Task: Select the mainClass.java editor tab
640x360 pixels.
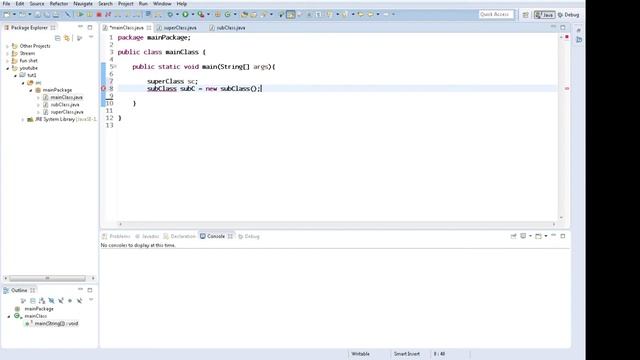Action: click(x=127, y=28)
